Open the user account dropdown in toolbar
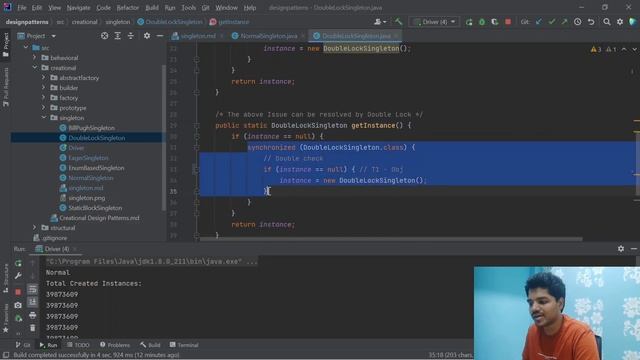 380,22
